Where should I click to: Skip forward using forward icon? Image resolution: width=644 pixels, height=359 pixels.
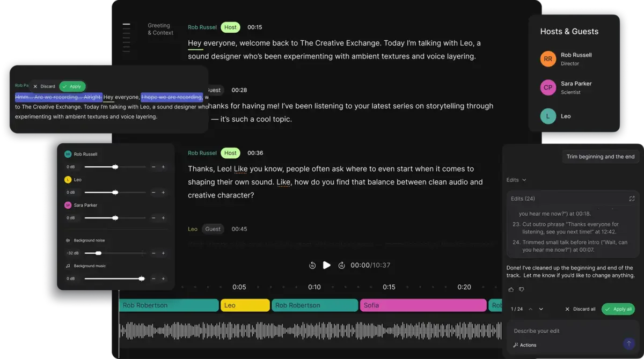tap(341, 265)
